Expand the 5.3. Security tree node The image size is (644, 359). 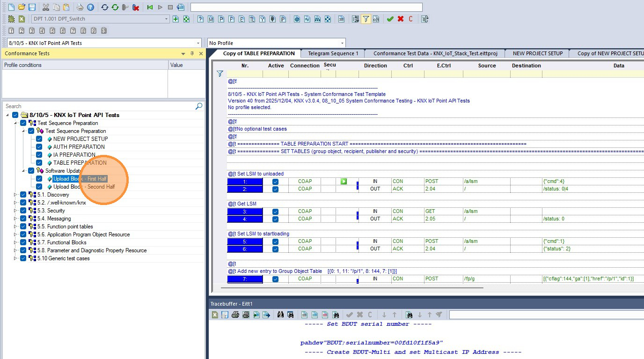(x=15, y=211)
